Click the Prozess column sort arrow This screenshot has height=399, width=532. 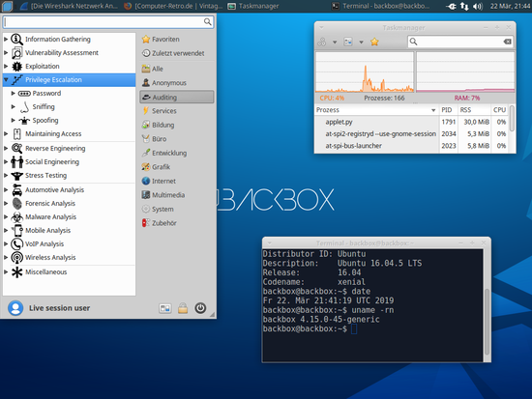(x=433, y=110)
